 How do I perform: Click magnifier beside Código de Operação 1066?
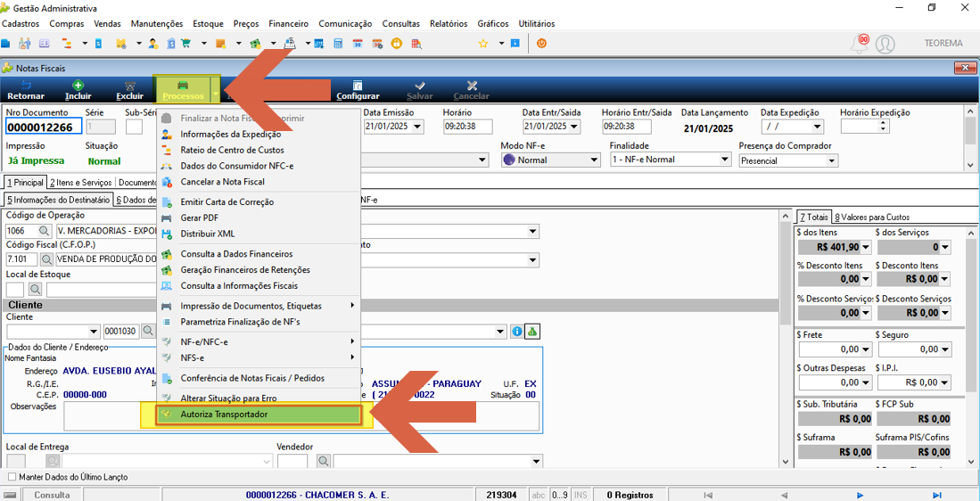[45, 231]
